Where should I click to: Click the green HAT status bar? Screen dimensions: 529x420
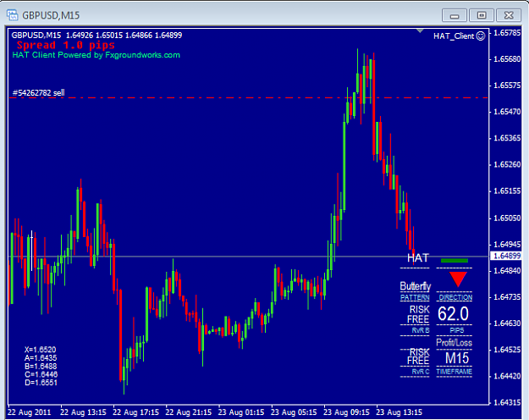click(455, 260)
